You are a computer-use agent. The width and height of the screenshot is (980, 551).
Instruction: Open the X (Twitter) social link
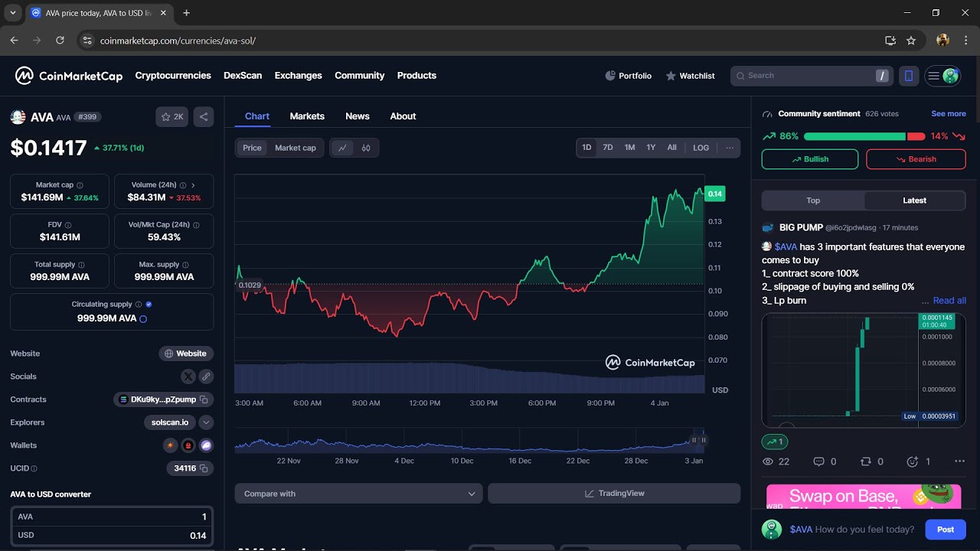188,377
